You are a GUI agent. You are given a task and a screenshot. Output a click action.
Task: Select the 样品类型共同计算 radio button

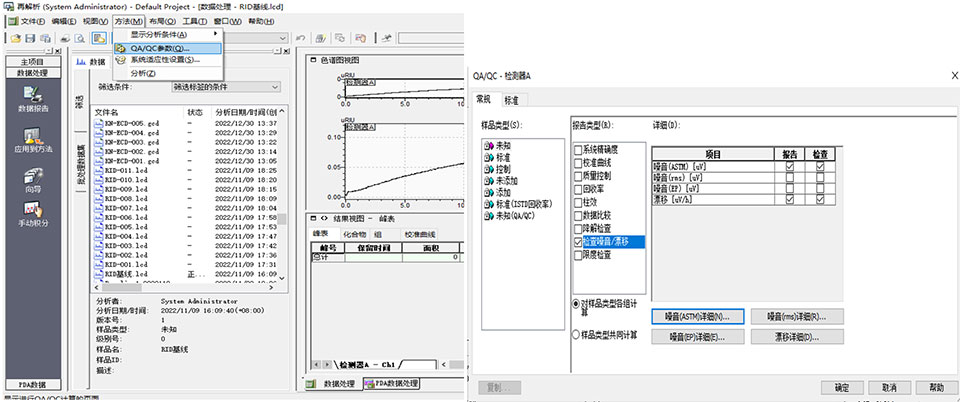(575, 336)
